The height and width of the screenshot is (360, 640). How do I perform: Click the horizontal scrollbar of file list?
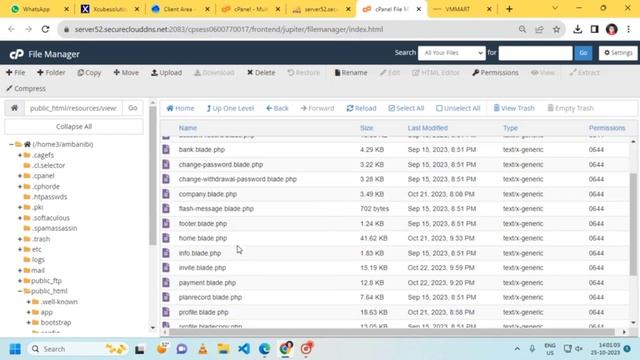pos(392,332)
